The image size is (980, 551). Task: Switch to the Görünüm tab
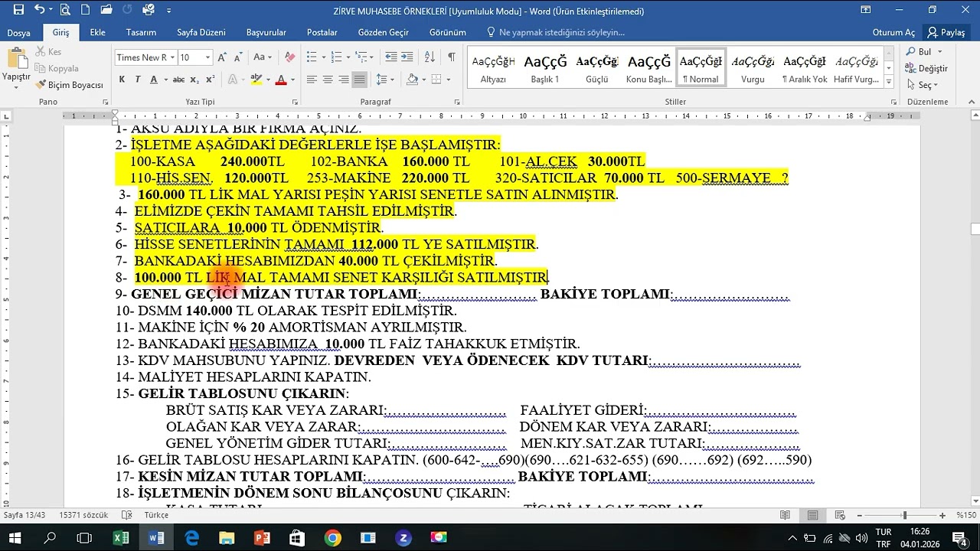tap(448, 32)
